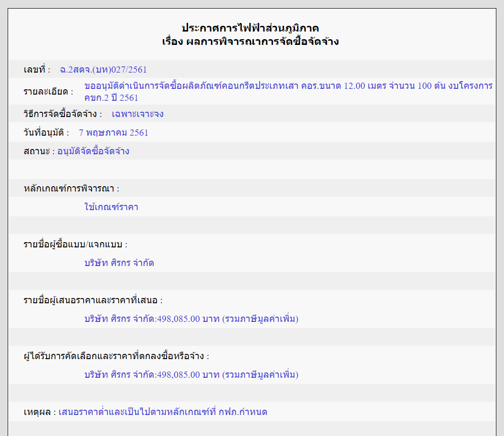This screenshot has width=504, height=436.
Task: Click the label วิธีการจัดซื้อจัดจ้าง
Action: pyautogui.click(x=63, y=114)
